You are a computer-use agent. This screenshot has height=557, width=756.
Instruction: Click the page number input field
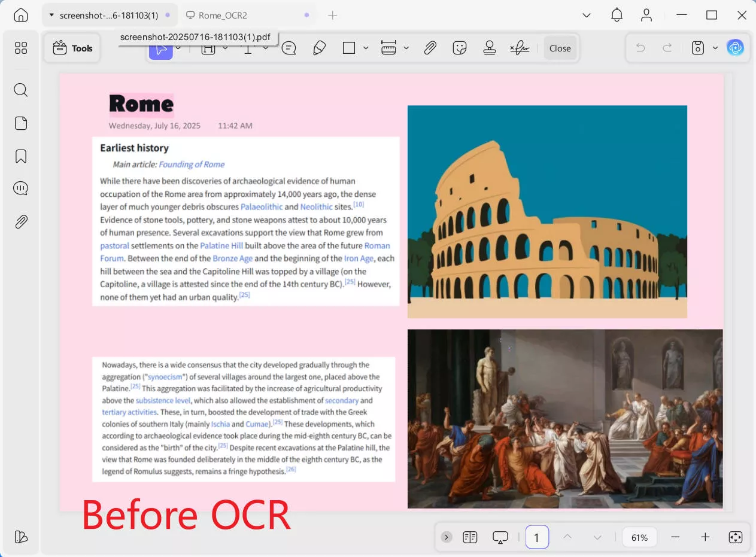(x=537, y=537)
